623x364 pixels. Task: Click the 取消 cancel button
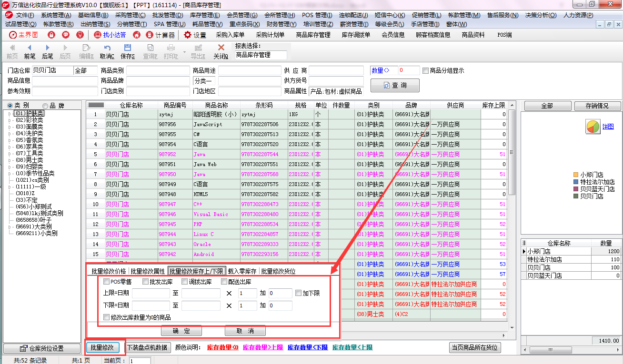click(x=245, y=331)
